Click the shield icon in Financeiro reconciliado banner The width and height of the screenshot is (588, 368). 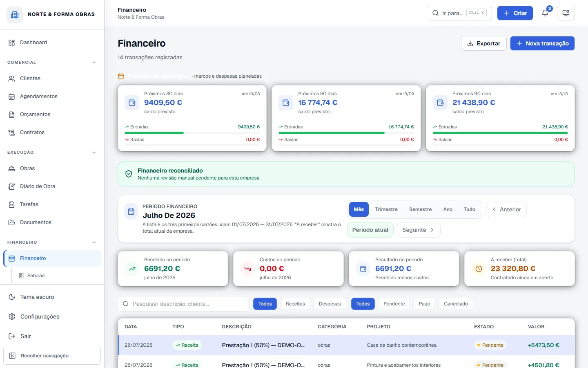[x=129, y=174]
